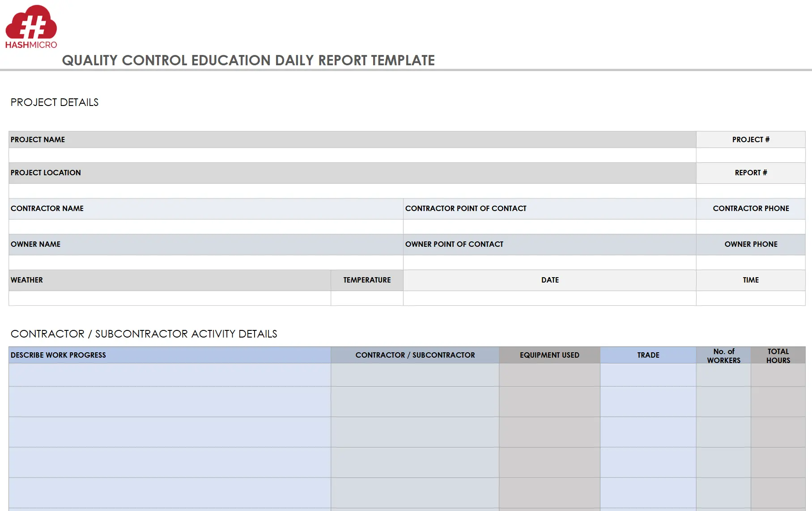
Task: Click the Contractor Point of Contact entry field
Action: 549,227
